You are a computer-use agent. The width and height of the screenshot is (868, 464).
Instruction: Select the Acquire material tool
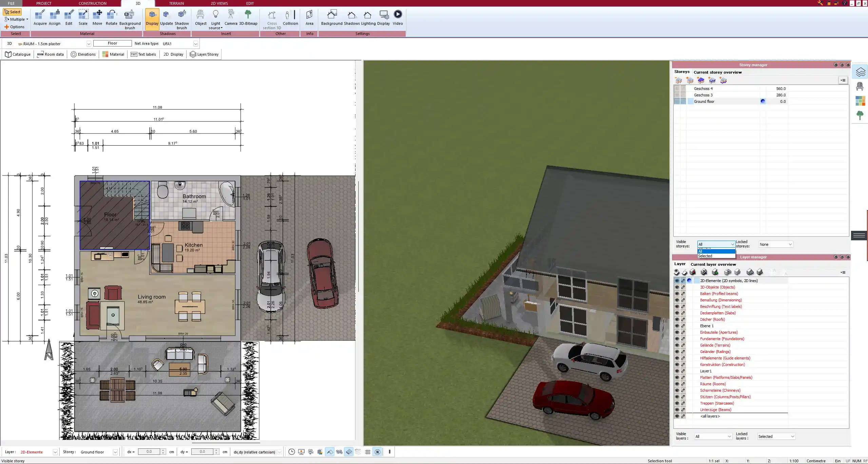(x=40, y=18)
